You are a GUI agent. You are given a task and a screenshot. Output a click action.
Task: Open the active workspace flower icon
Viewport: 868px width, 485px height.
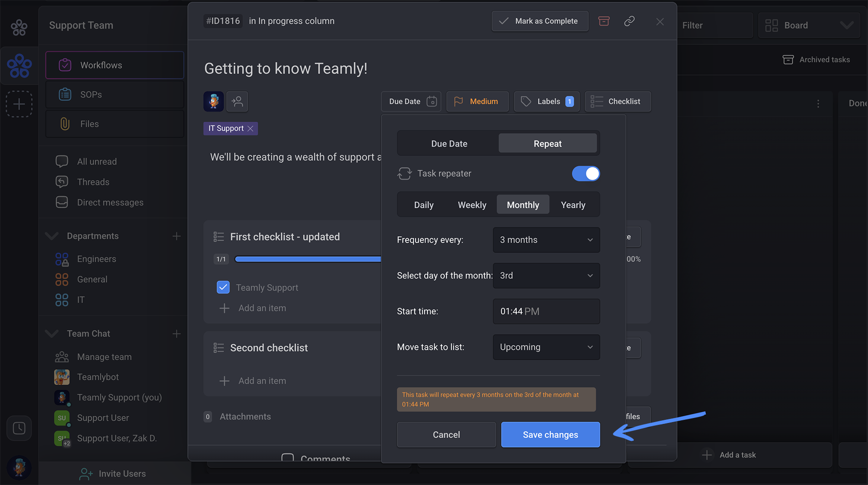coord(19,66)
